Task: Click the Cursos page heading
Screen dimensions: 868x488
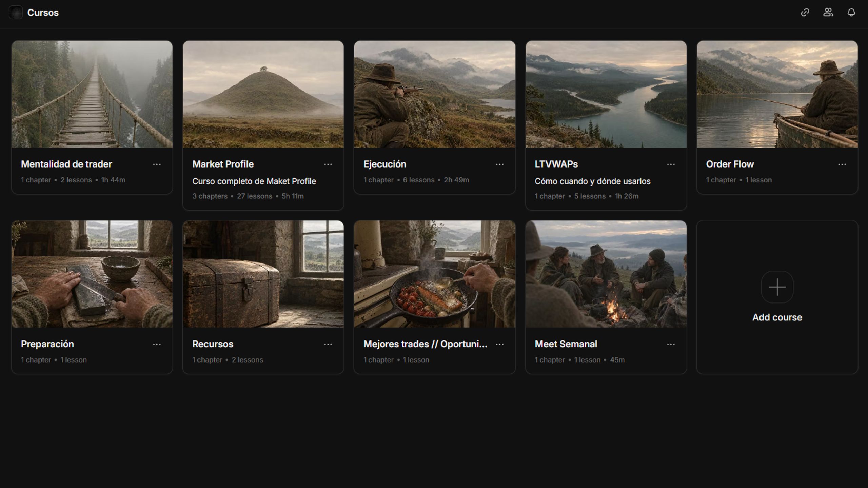Action: pos(43,13)
